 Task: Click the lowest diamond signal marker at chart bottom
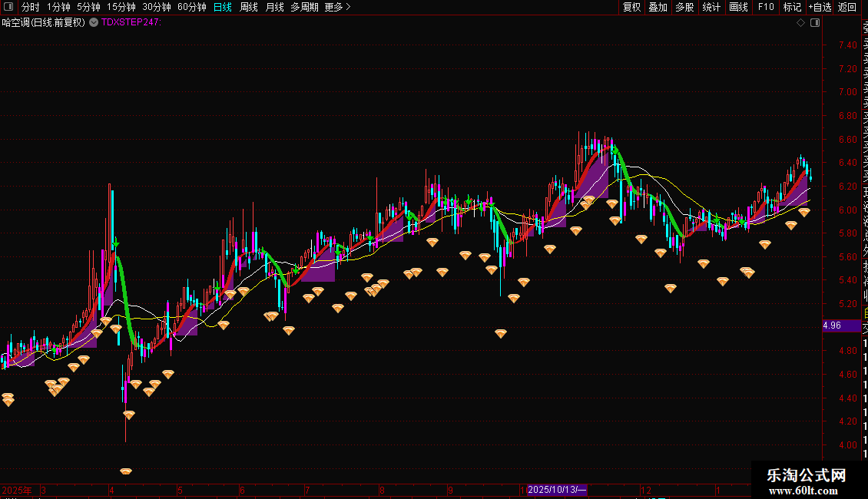pos(126,471)
